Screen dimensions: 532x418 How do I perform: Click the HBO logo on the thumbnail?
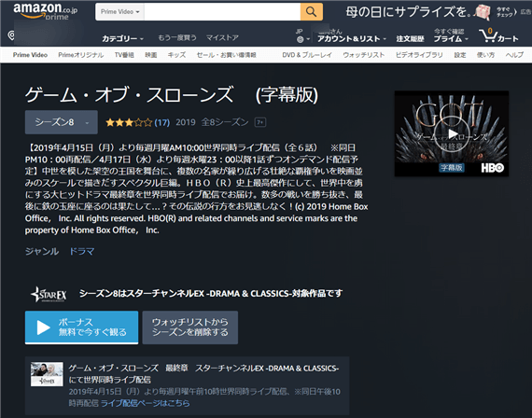coord(492,168)
